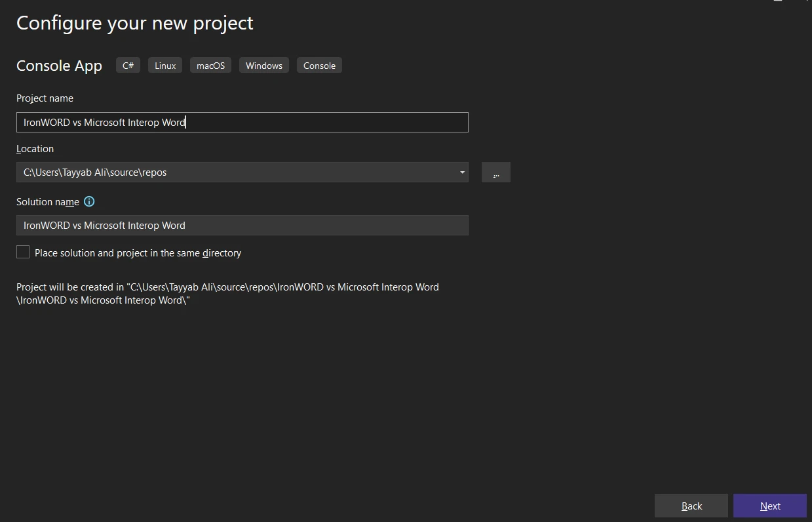Focus the Project name text field

(x=242, y=123)
